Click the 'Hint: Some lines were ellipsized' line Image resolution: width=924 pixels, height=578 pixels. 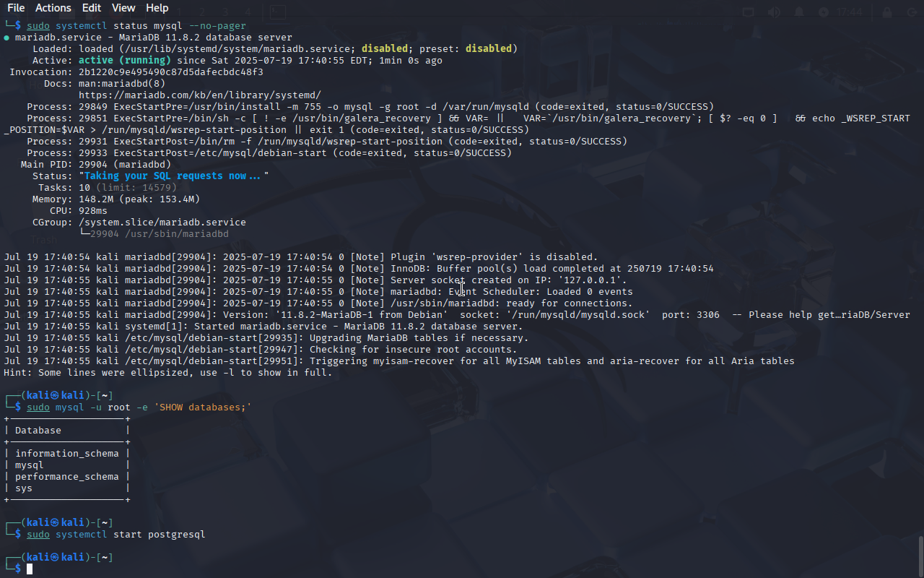click(168, 373)
